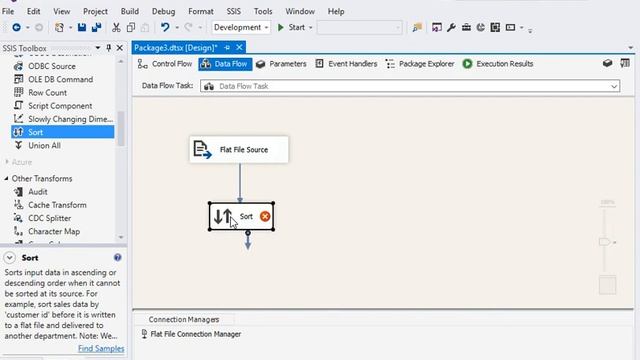Click the toolbox scrollbar down arrow
The width and height of the screenshot is (640, 360).
[121, 237]
